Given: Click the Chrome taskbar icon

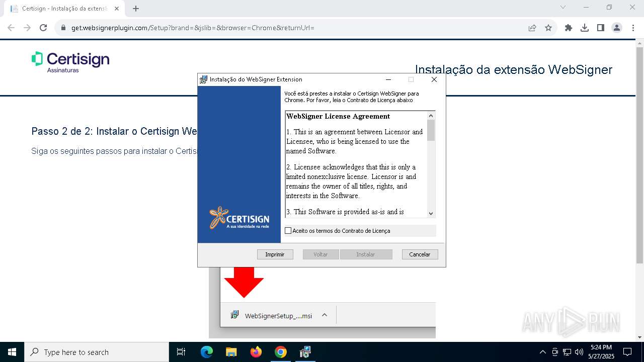Looking at the screenshot, I should (x=281, y=352).
